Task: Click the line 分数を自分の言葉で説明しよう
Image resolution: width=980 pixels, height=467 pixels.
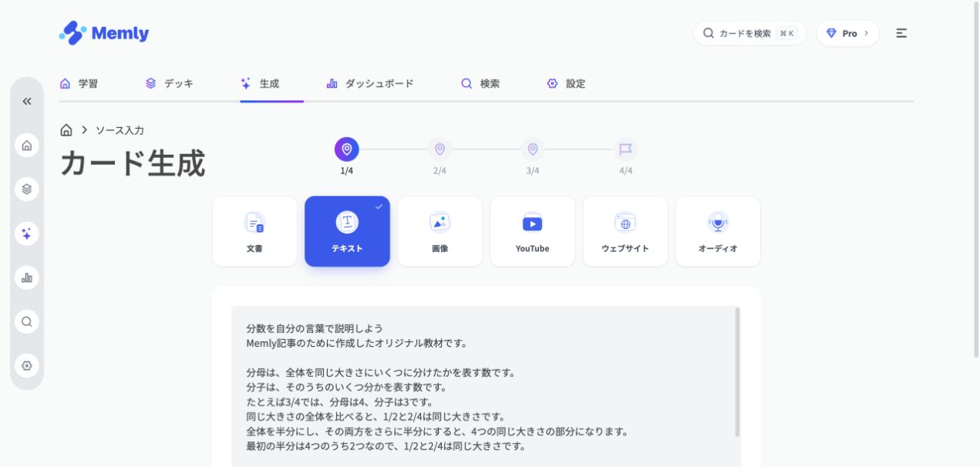Action: click(315, 328)
